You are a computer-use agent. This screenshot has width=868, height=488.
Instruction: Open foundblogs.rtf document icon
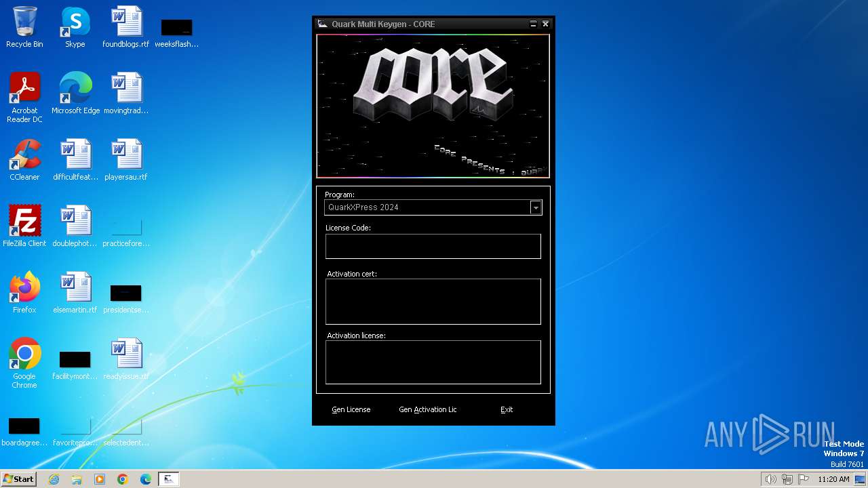click(126, 27)
